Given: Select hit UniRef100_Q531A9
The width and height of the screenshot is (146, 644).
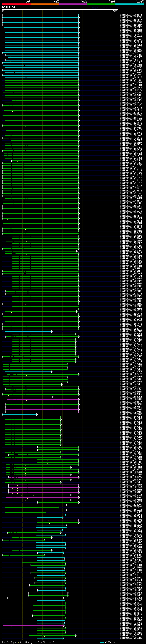Looking at the screenshot, I should 131,392.
